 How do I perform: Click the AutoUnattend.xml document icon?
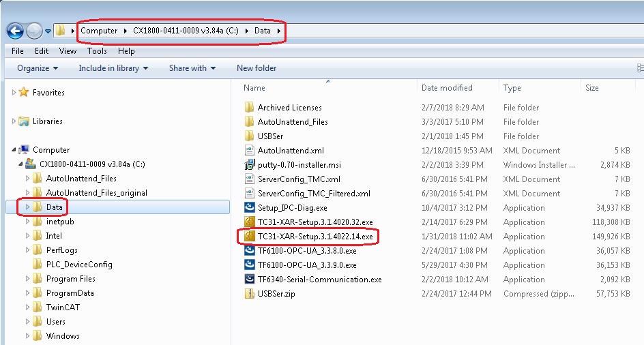[x=249, y=151]
